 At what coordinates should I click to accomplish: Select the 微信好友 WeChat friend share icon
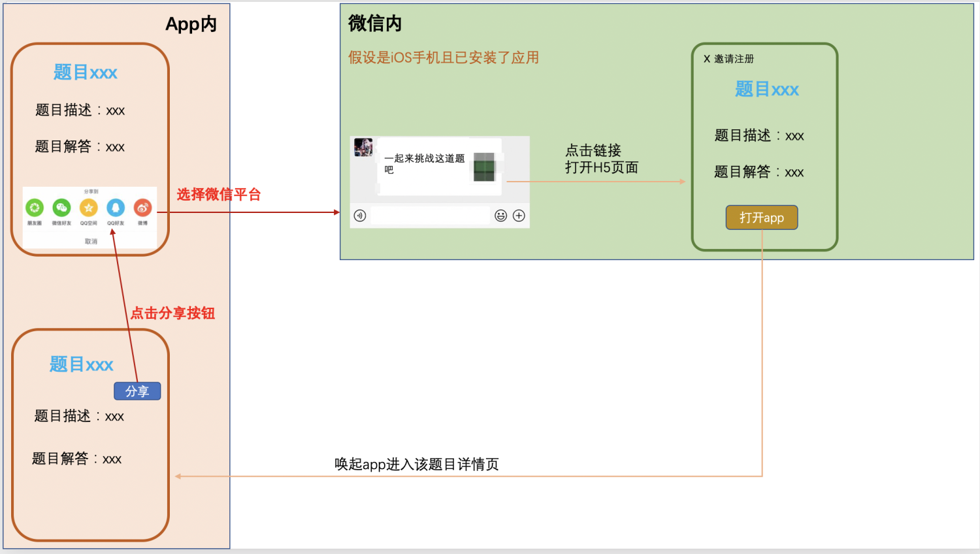pos(61,208)
